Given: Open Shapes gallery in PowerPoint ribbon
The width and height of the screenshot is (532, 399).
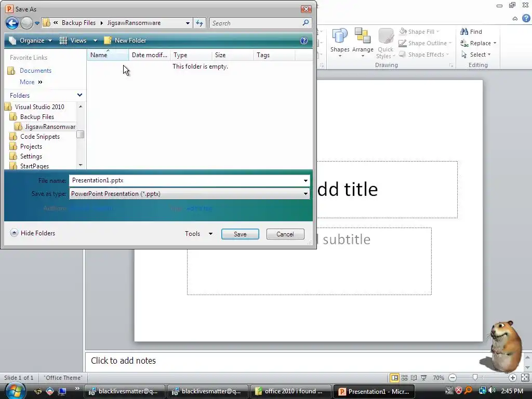Looking at the screenshot, I should (x=340, y=43).
